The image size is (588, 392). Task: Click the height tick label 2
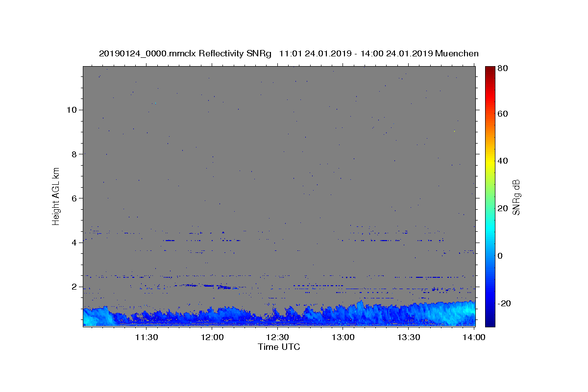click(x=74, y=287)
